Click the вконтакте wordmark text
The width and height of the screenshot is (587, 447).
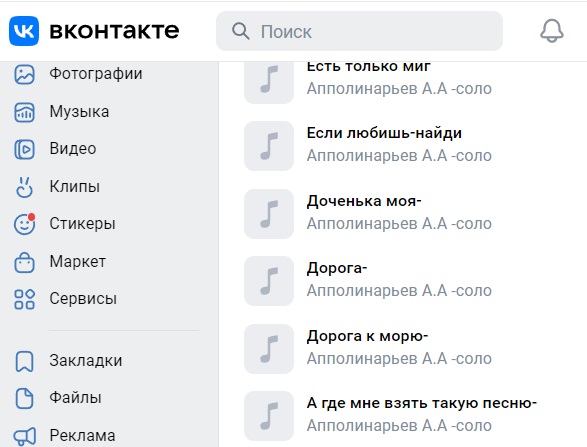coord(114,31)
